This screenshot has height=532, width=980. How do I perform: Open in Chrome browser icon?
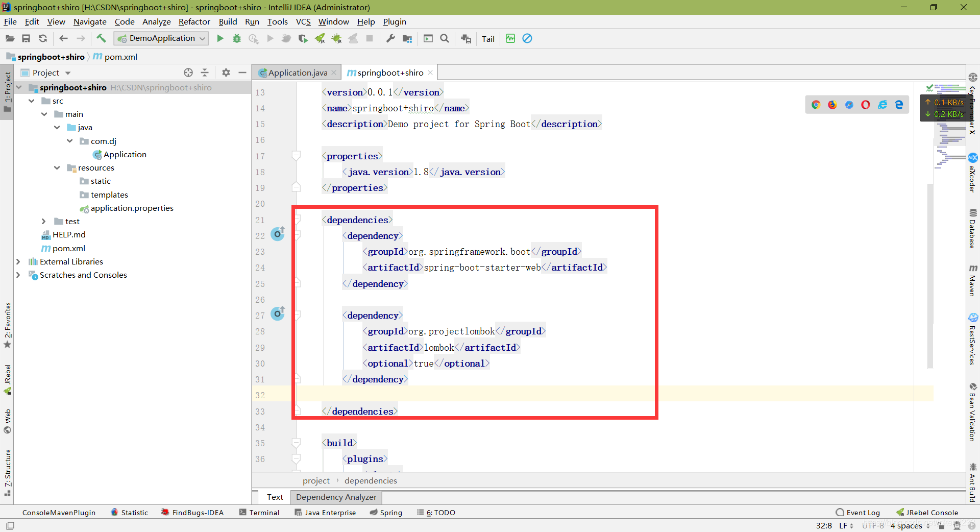click(816, 105)
